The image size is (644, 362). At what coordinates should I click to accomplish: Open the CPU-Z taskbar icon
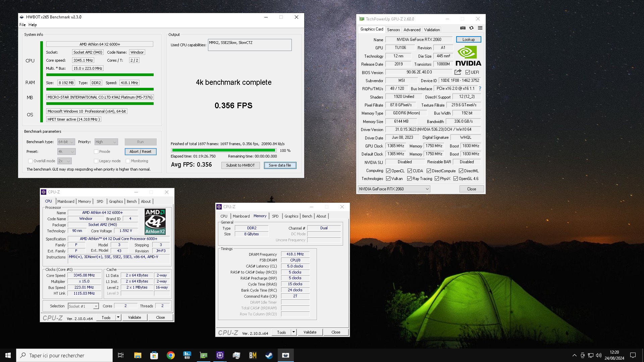coord(220,355)
